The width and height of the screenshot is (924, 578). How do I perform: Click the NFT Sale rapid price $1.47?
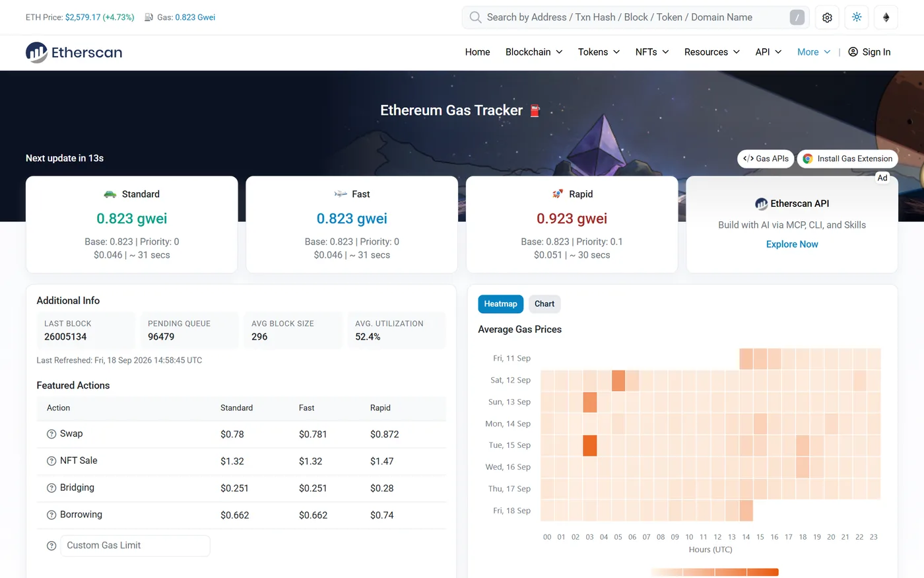tap(382, 462)
